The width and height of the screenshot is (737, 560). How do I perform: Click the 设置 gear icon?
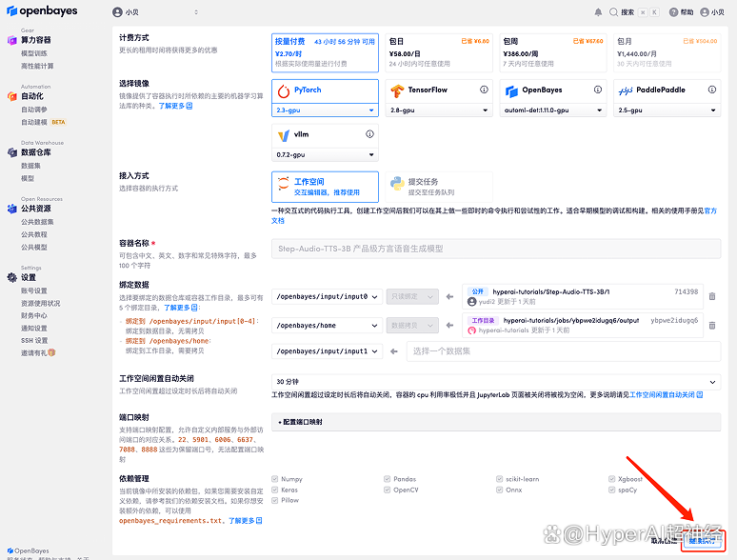click(x=11, y=277)
